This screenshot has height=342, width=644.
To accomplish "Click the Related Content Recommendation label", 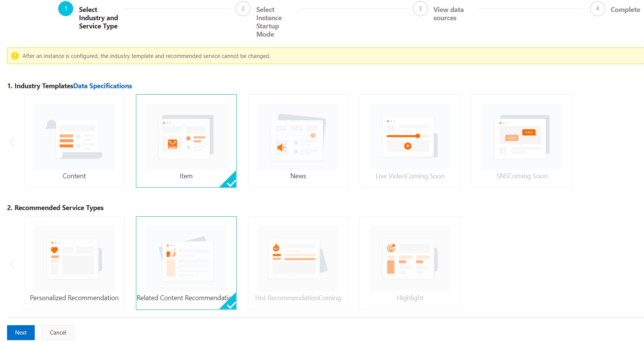I will 184,298.
